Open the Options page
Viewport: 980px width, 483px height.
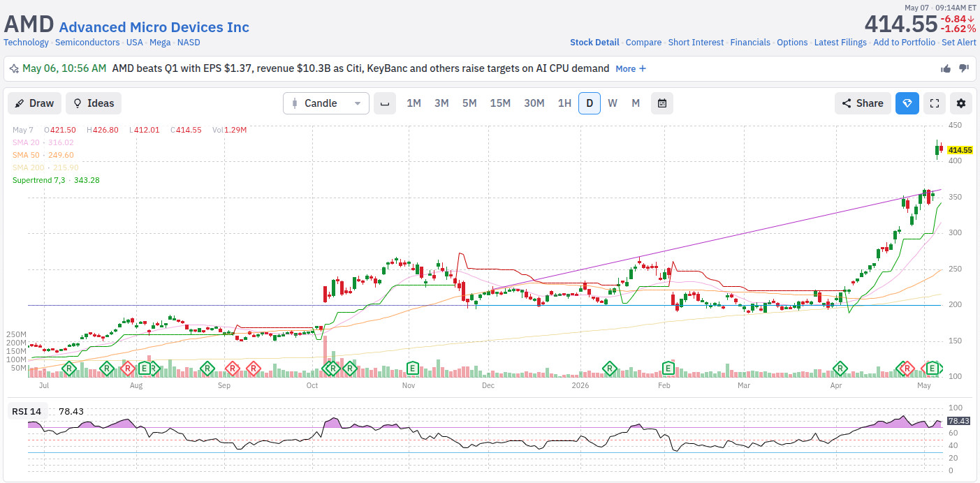pyautogui.click(x=792, y=43)
